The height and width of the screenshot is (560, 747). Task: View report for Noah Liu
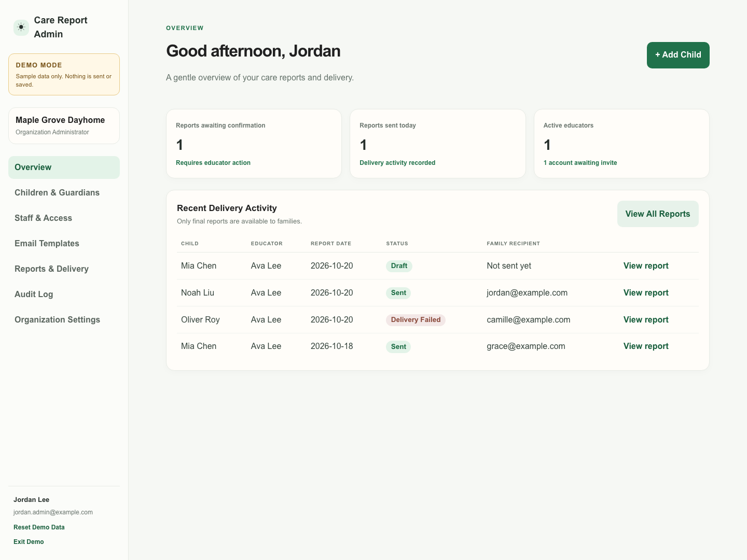(x=646, y=293)
